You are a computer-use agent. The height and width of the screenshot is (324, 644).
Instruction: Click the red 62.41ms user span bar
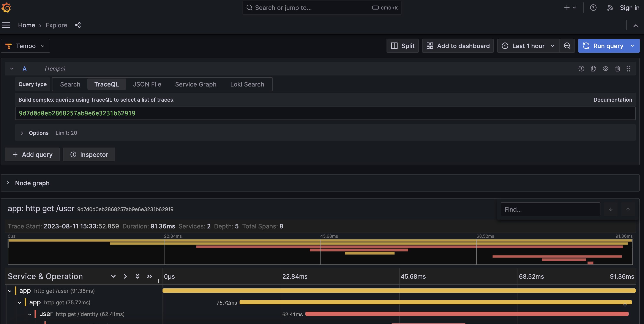point(467,314)
